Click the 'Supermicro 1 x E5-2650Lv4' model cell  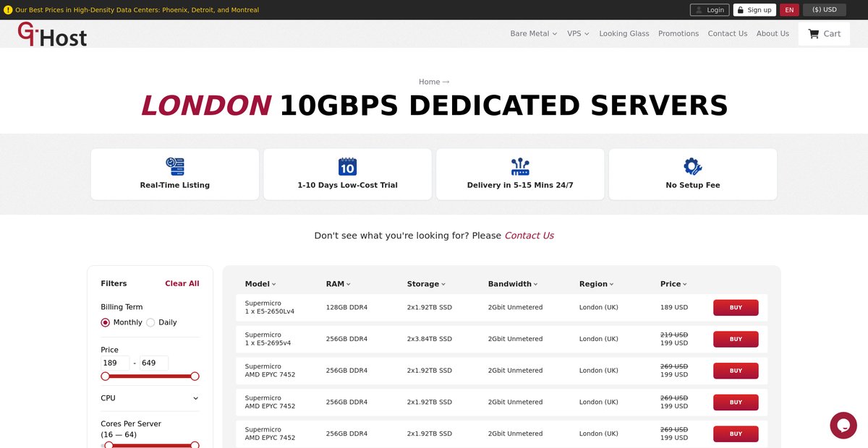click(270, 308)
